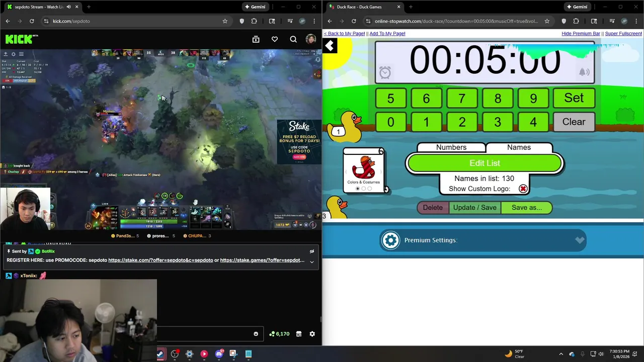Open Colors & Costumes duck card
This screenshot has height=362, width=644.
point(364,171)
